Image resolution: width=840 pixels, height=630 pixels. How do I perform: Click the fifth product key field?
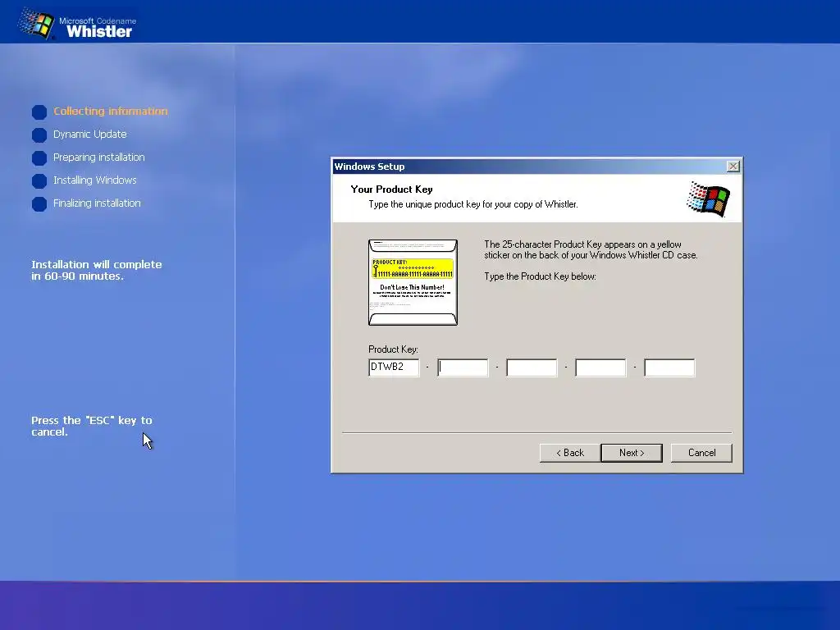point(669,367)
